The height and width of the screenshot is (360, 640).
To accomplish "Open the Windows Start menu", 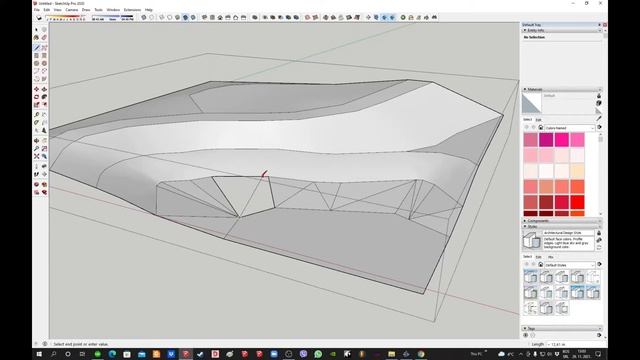I will pyautogui.click(x=39, y=354).
